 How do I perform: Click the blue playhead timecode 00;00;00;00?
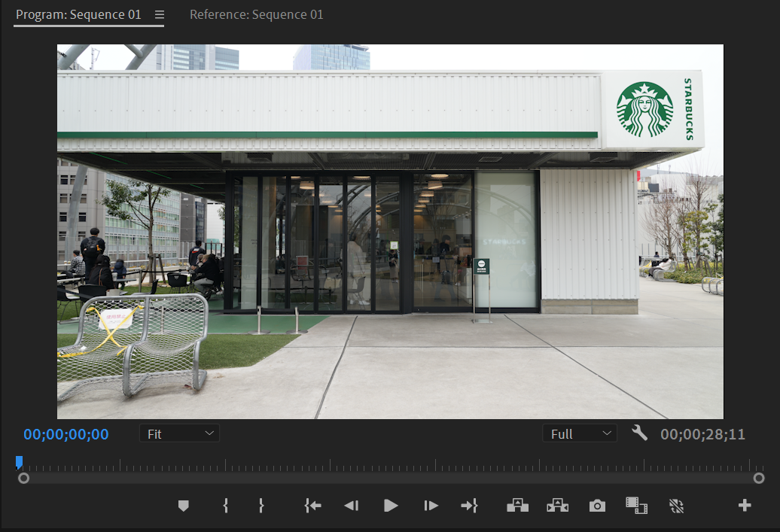pyautogui.click(x=66, y=434)
